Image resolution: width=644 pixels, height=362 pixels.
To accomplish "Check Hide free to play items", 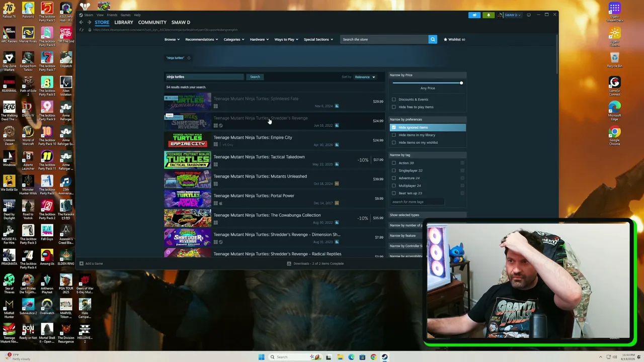I will click(x=394, y=107).
